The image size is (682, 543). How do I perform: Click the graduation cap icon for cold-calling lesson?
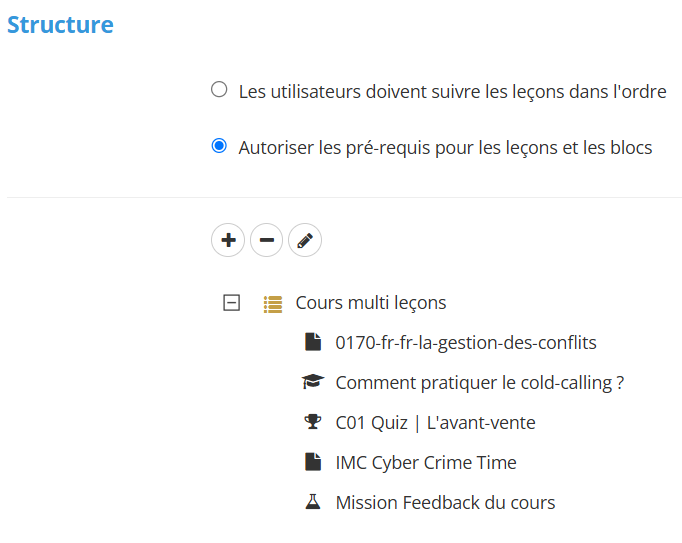(313, 382)
